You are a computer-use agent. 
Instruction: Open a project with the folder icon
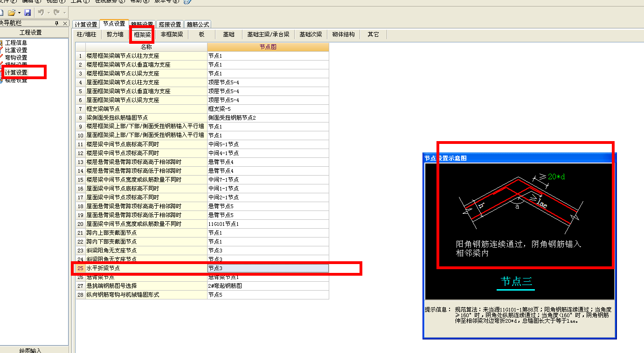(x=11, y=12)
